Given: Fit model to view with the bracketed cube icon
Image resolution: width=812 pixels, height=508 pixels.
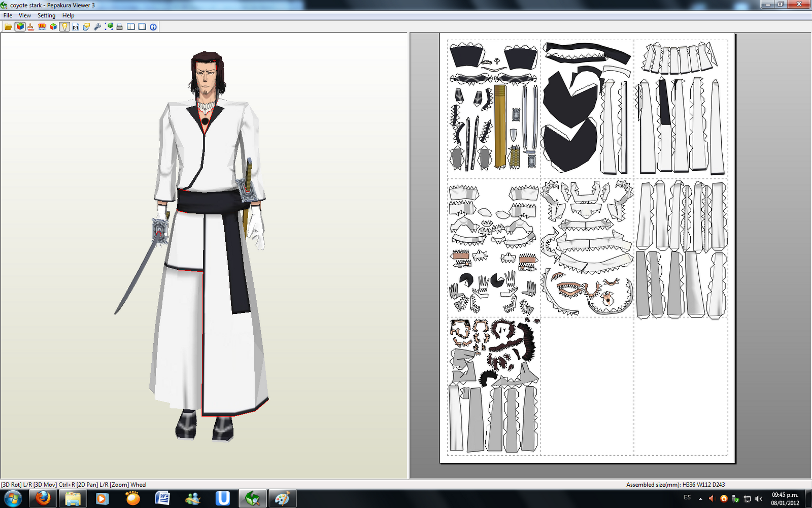Looking at the screenshot, I should click(109, 26).
